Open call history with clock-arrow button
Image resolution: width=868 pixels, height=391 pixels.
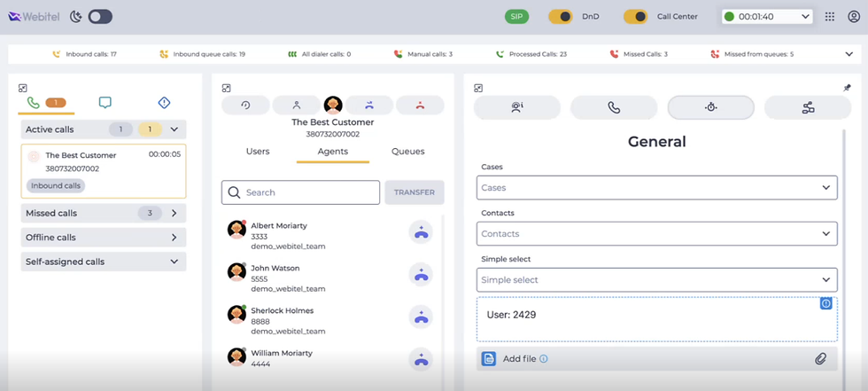[246, 106]
